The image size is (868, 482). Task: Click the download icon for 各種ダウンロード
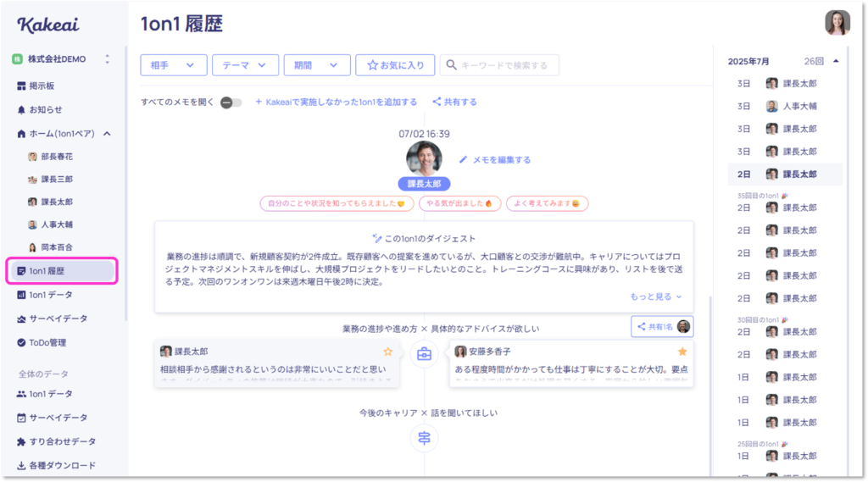pos(21,465)
